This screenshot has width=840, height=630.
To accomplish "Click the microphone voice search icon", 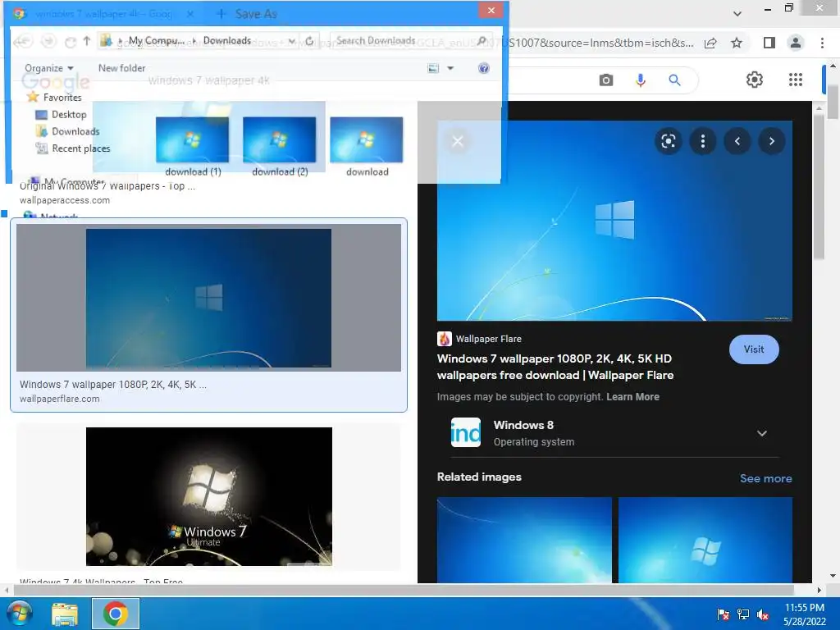I will 640,80.
